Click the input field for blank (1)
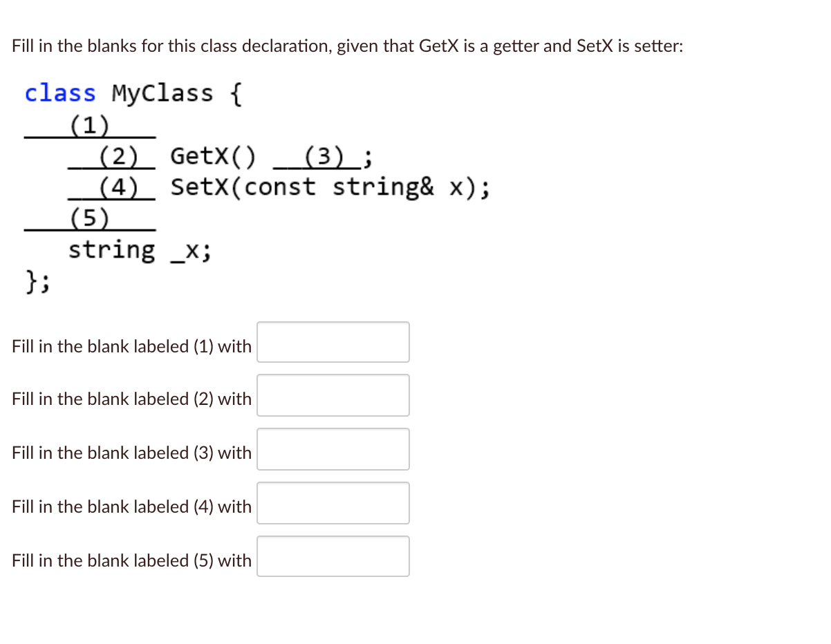 click(333, 341)
